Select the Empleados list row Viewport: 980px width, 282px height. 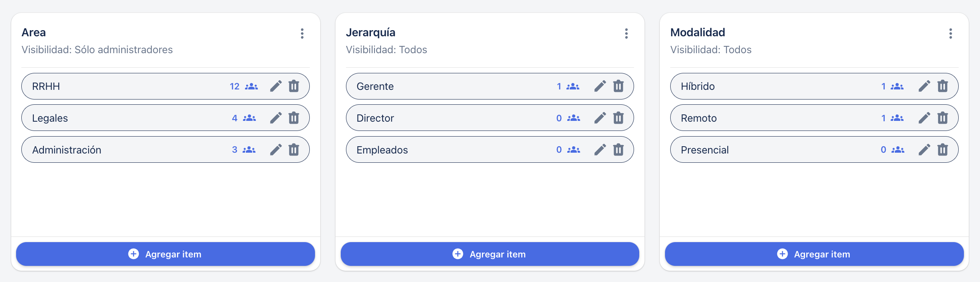click(443, 150)
